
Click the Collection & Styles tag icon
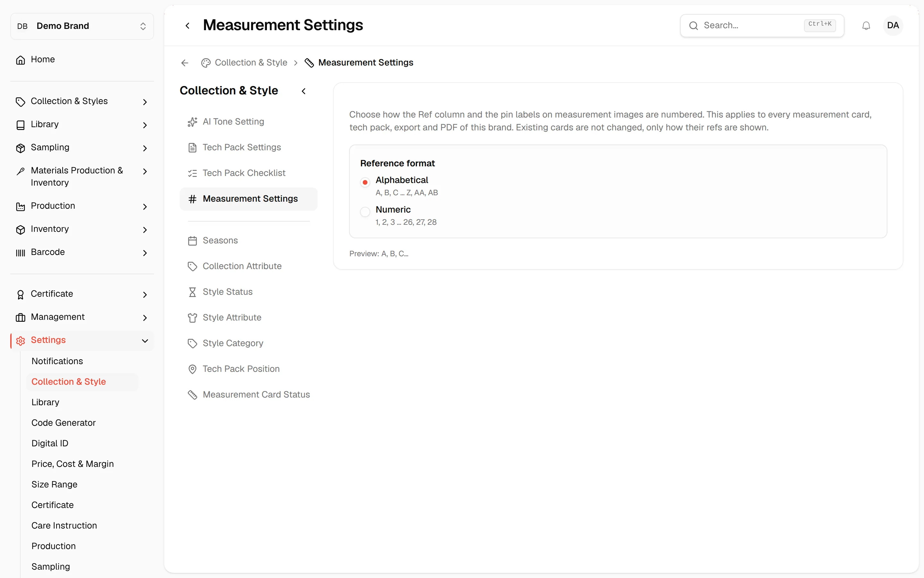click(x=21, y=102)
